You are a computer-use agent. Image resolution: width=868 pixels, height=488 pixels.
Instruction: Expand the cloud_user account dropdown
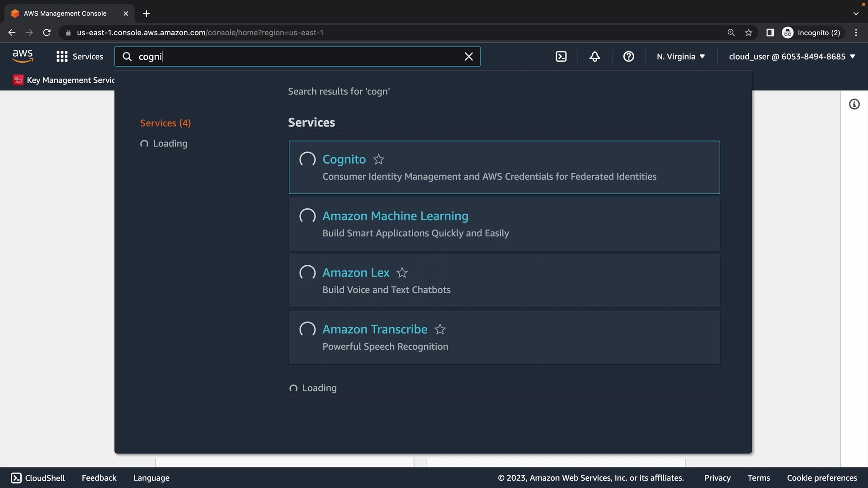(792, 56)
